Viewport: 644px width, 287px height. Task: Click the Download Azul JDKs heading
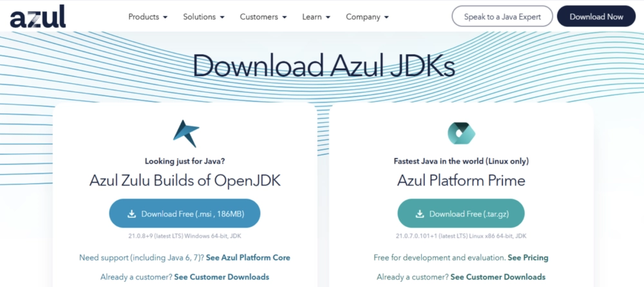click(324, 65)
